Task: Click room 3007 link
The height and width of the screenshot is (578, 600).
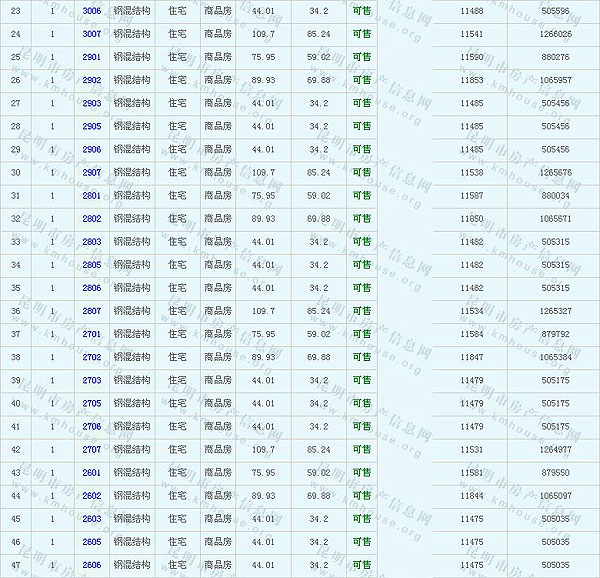Action: click(x=91, y=34)
